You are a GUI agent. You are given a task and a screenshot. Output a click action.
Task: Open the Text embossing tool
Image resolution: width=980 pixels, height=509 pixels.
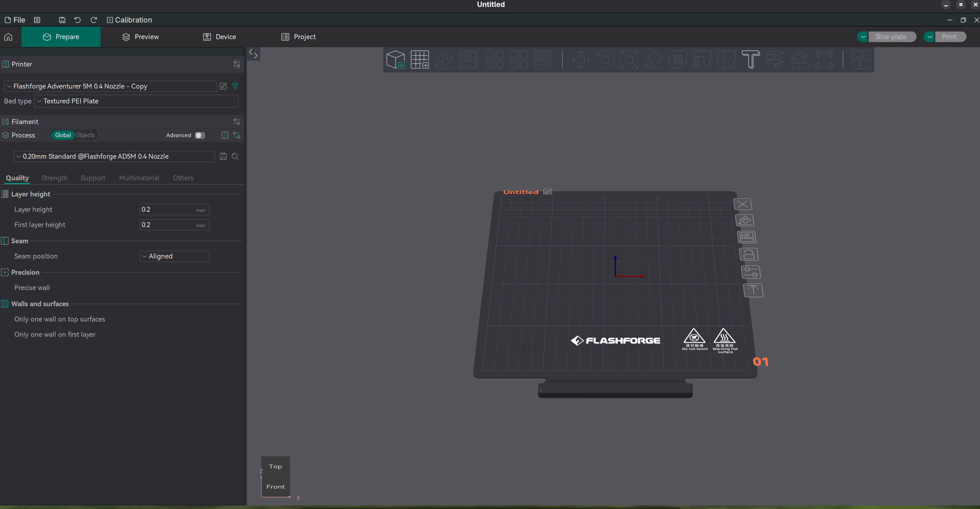[750, 59]
